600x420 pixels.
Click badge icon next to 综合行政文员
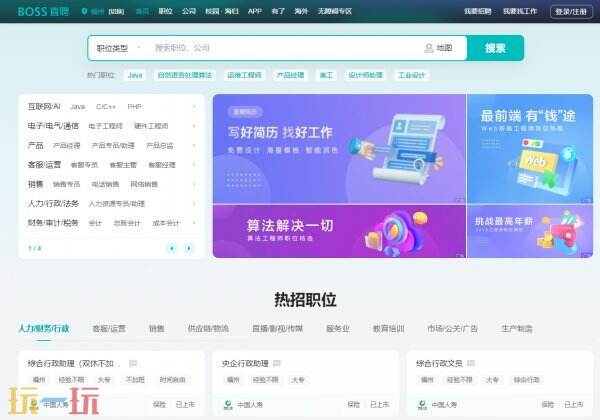[x=471, y=363]
